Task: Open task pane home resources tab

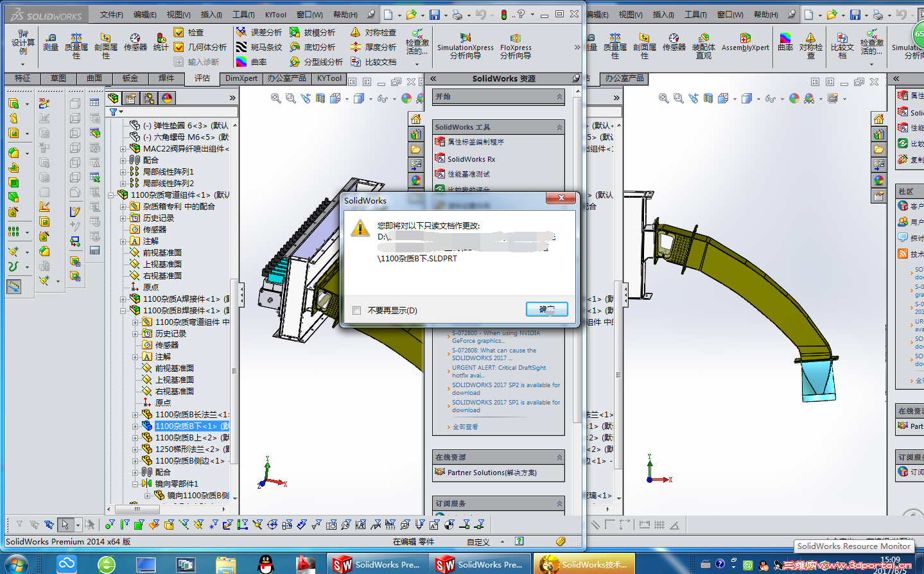Action: point(416,119)
